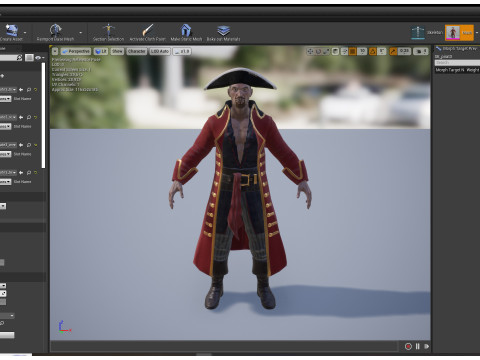
Task: Open the Perspective view mode menu
Action: 76,51
